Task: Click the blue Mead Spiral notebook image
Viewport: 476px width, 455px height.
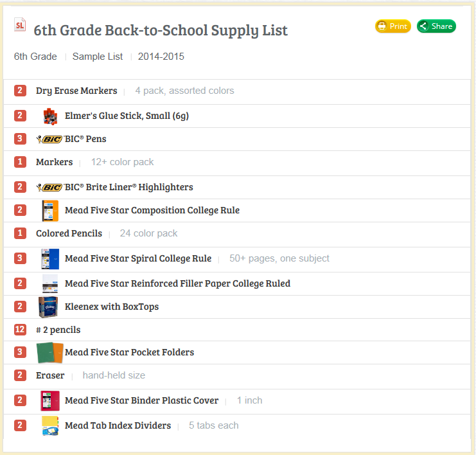Action: point(50,259)
